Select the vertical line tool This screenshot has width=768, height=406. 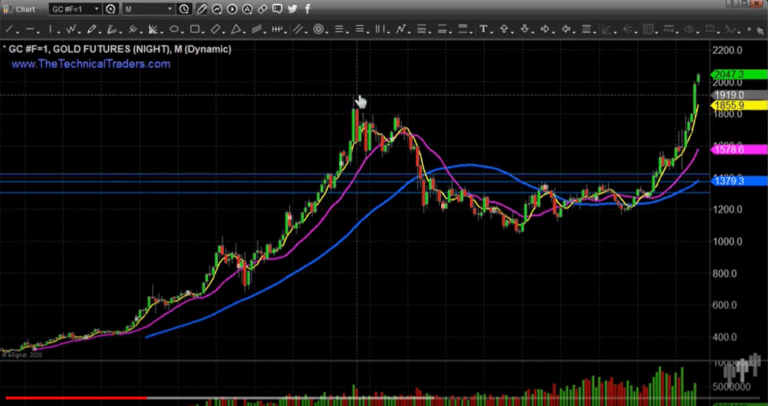click(x=50, y=29)
